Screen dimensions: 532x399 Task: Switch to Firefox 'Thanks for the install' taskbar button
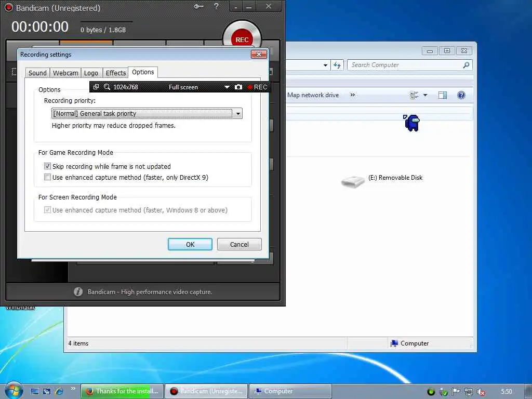pyautogui.click(x=122, y=391)
